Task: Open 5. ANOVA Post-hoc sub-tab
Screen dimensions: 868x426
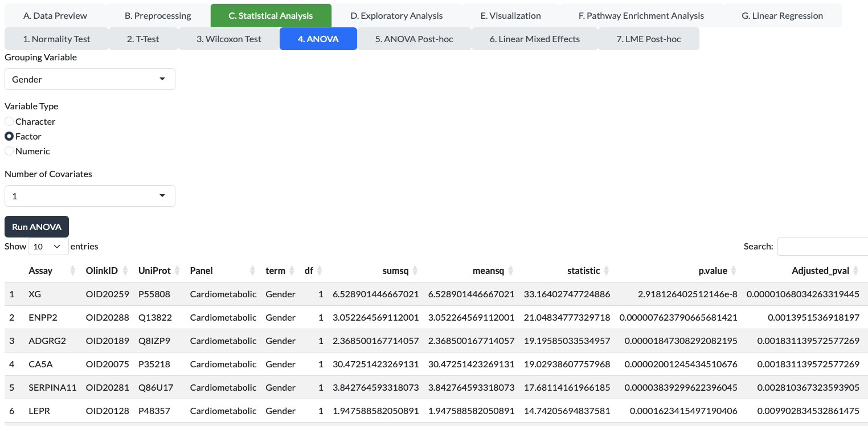Action: [414, 39]
